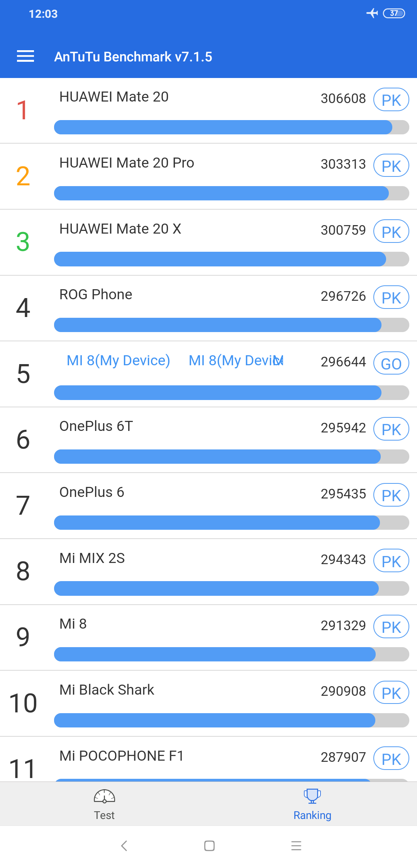417x868 pixels.
Task: Click the OnePlus 6T score bar
Action: tap(232, 457)
